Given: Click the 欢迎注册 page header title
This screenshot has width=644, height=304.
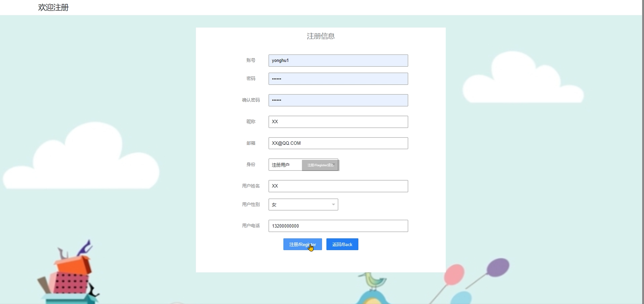Looking at the screenshot, I should pos(53,8).
